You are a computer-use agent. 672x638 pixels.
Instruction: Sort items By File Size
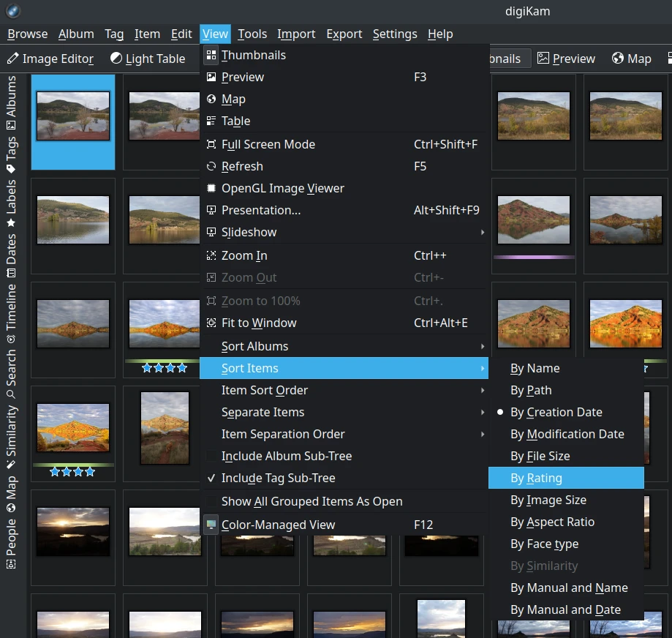coord(566,456)
